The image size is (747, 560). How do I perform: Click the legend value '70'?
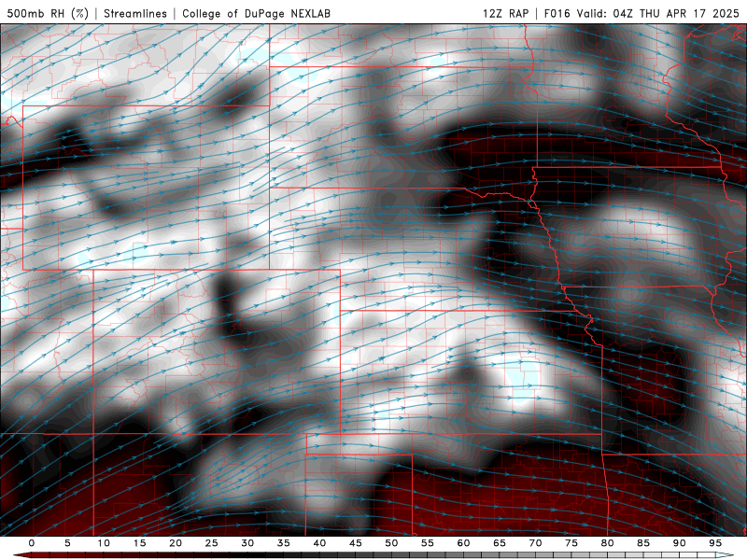(x=535, y=543)
